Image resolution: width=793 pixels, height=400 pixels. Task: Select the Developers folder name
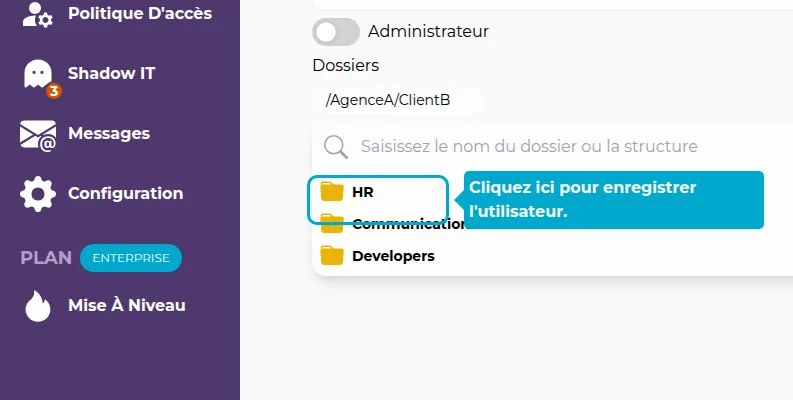coord(393,256)
